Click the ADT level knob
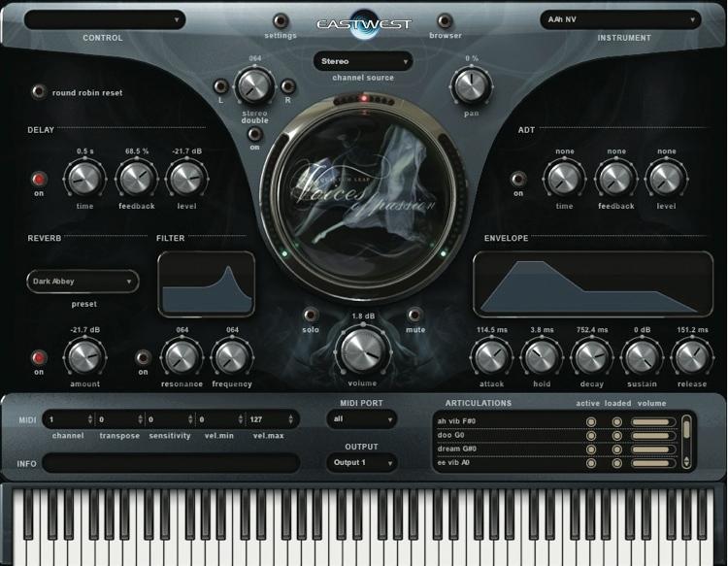This screenshot has height=566, width=728. coord(666,179)
